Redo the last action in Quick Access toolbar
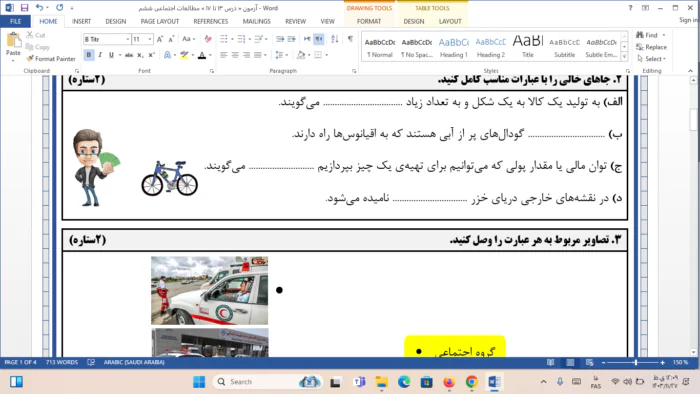Screen dimensions: 700x394 (59, 8)
